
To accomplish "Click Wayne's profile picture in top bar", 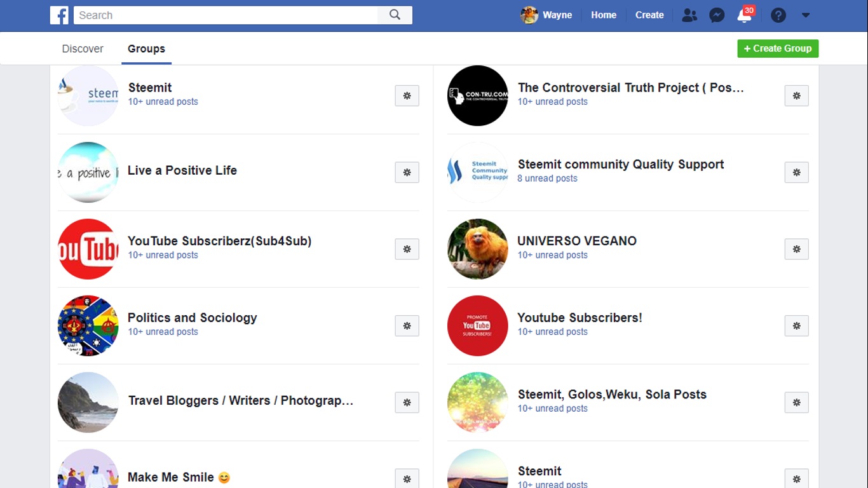I will pos(529,15).
